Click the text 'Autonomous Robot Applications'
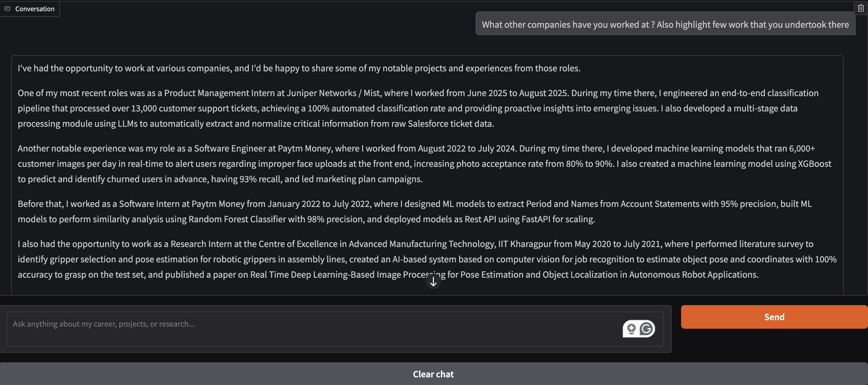Image resolution: width=868 pixels, height=385 pixels. (x=693, y=275)
